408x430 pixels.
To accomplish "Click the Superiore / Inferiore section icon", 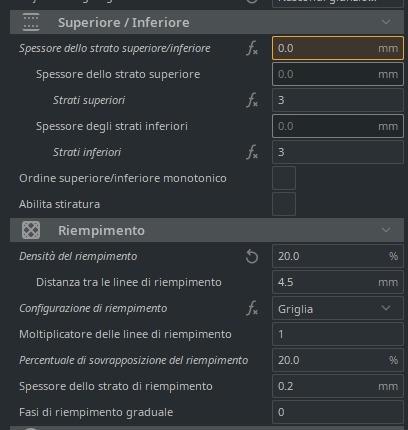I will click(x=31, y=22).
